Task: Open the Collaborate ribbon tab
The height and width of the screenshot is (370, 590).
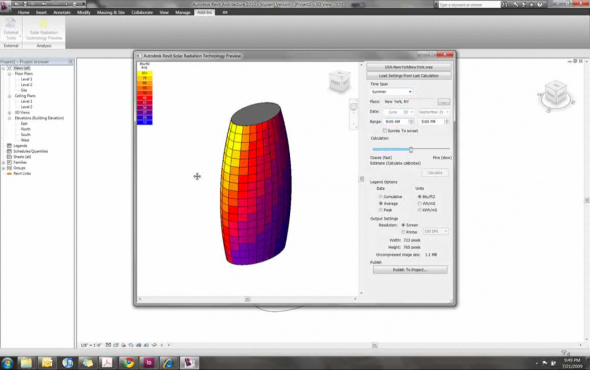Action: point(142,12)
